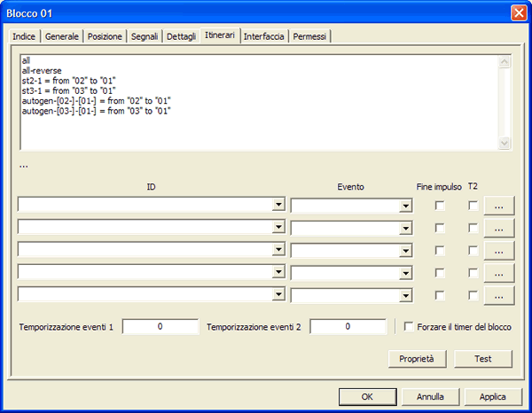Tick Fine impulso in the fourth row
Screen dimensions: 532x413
tap(439, 272)
